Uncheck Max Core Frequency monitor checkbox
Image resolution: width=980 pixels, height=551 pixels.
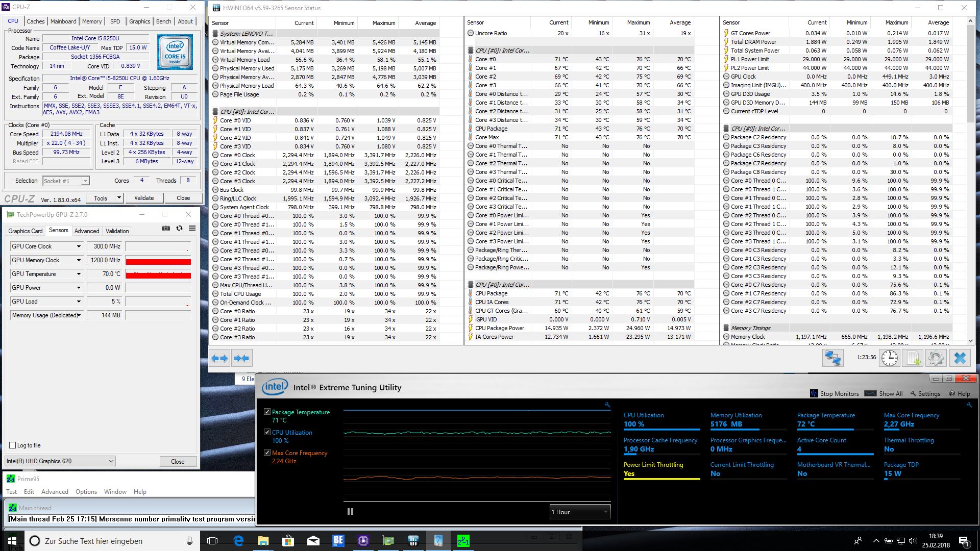[267, 452]
